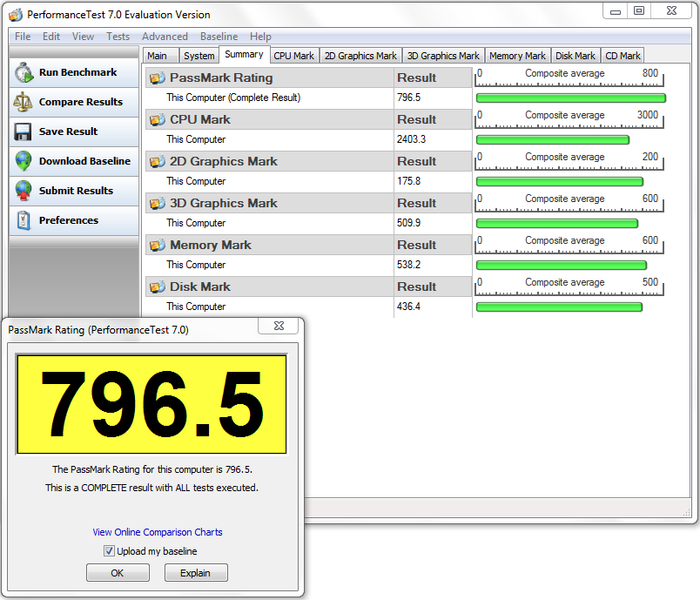Click the Submit Results button label

(76, 191)
